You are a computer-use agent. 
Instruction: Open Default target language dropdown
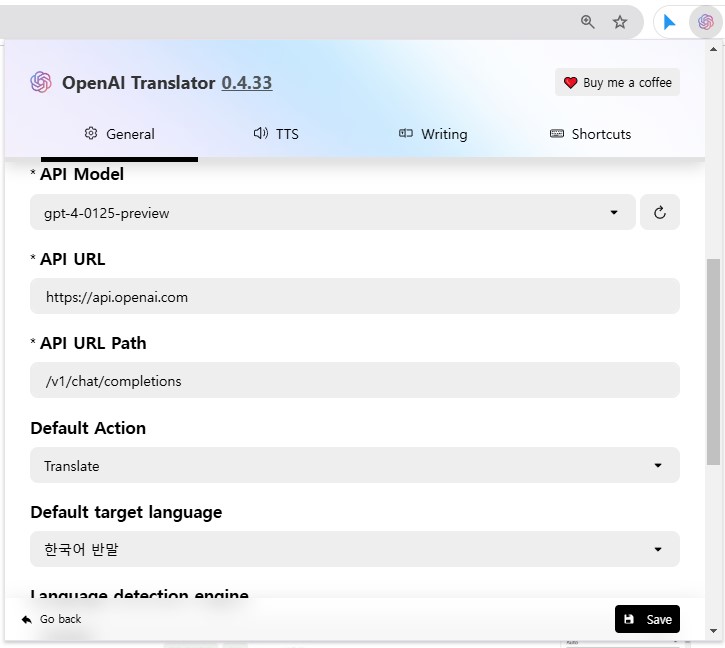click(355, 549)
